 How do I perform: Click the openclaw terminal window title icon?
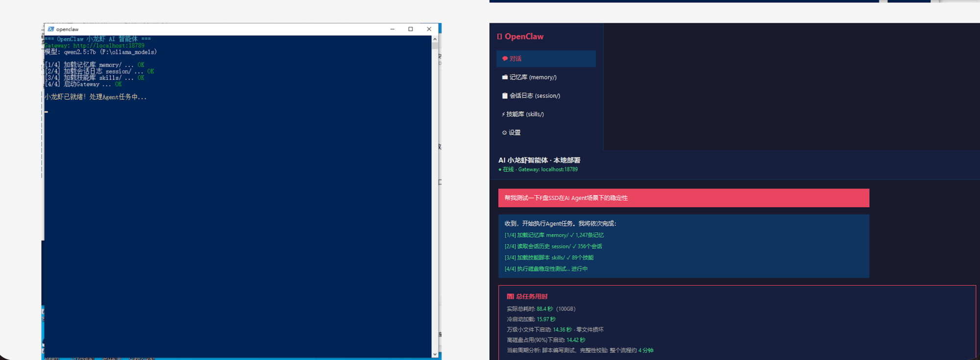point(51,29)
